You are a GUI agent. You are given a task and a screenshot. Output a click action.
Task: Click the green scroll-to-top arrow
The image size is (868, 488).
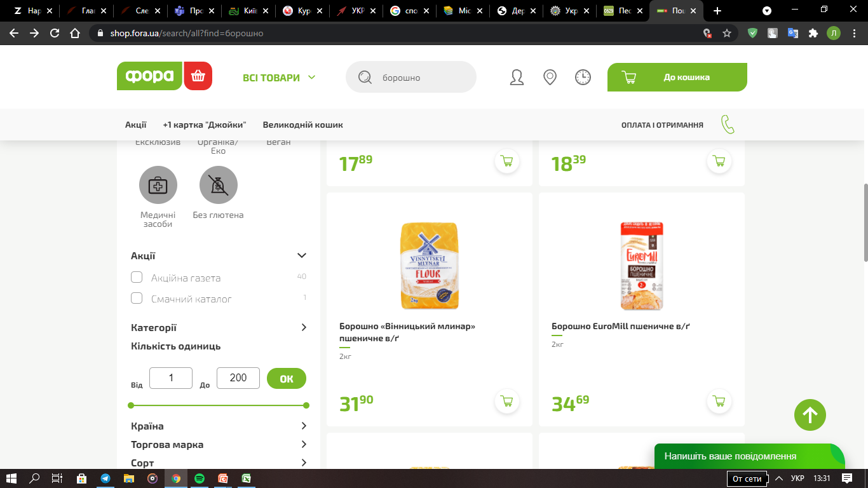point(810,416)
